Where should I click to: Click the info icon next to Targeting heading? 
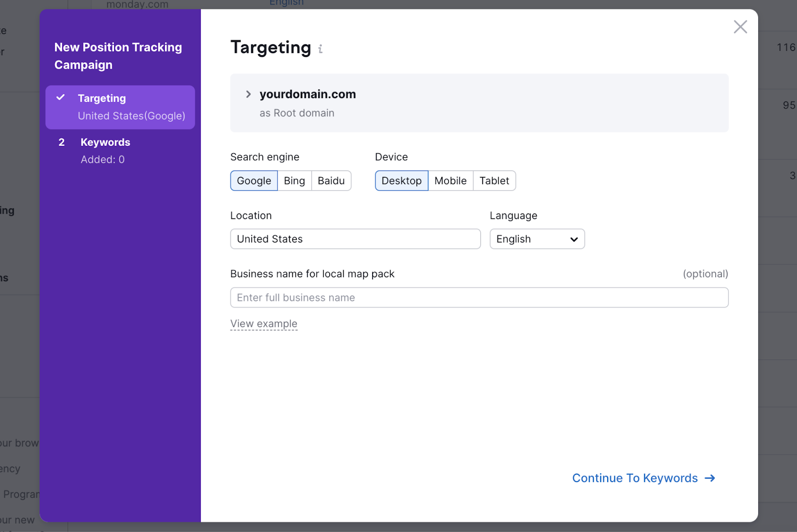pos(321,48)
